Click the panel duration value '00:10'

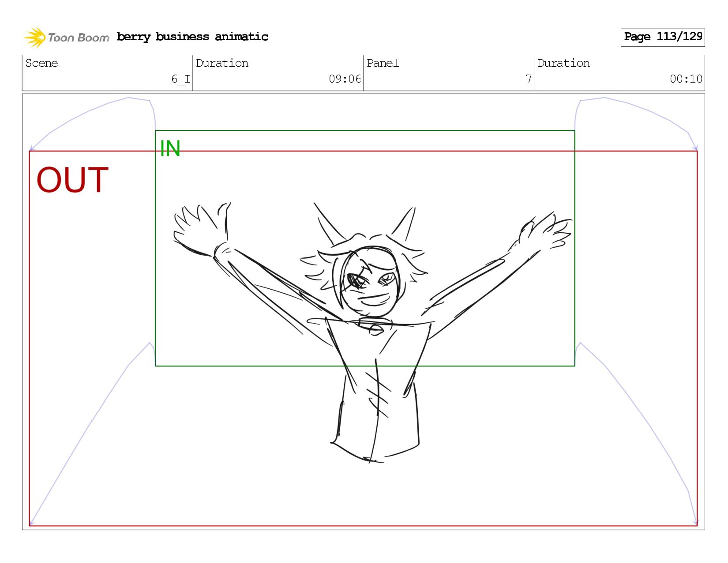pos(686,79)
